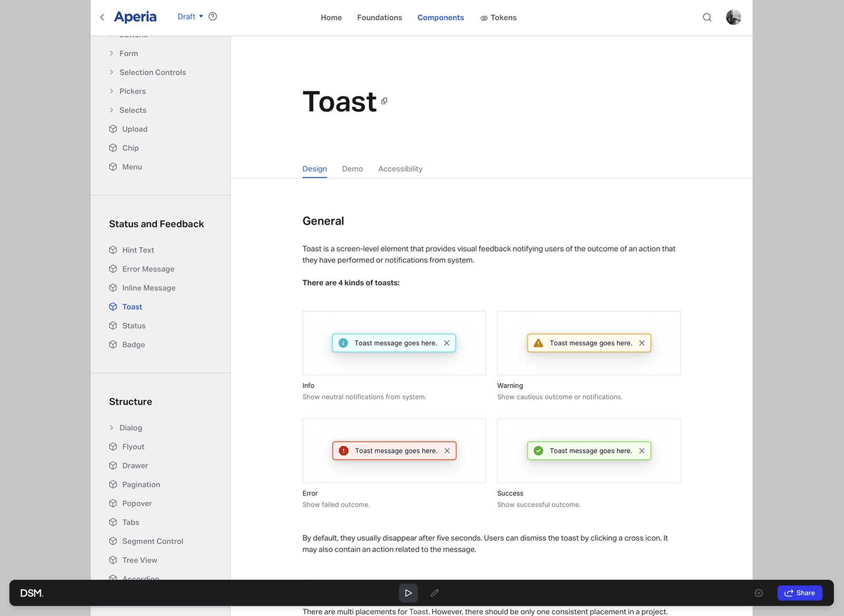Open the Accessibility tab
The height and width of the screenshot is (616, 844).
tap(400, 169)
